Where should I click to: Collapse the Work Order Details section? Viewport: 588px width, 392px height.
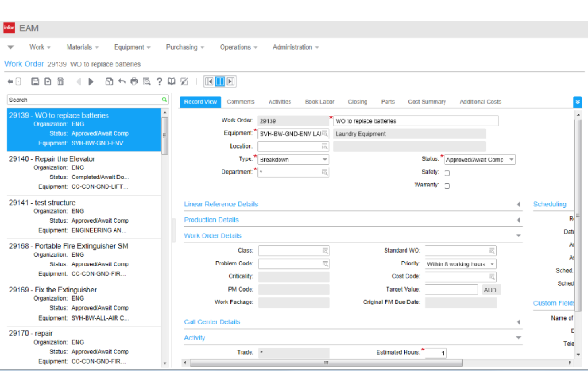point(518,236)
